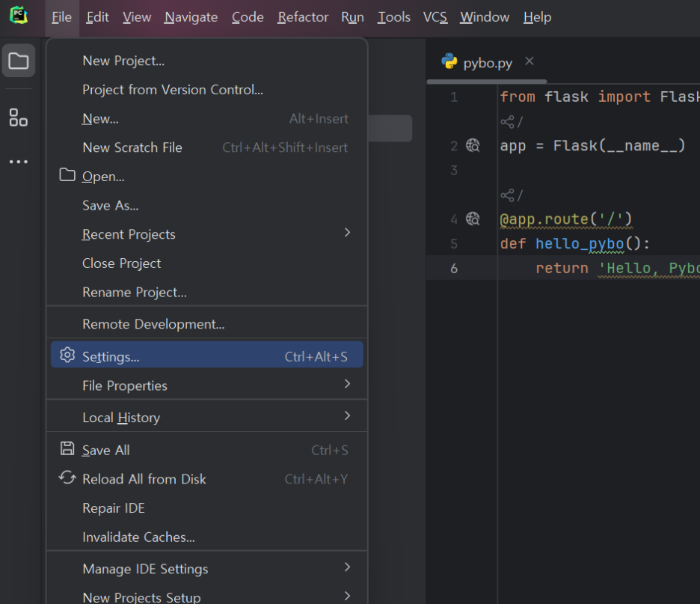The height and width of the screenshot is (604, 700).
Task: Open the Window menu
Action: tap(485, 17)
